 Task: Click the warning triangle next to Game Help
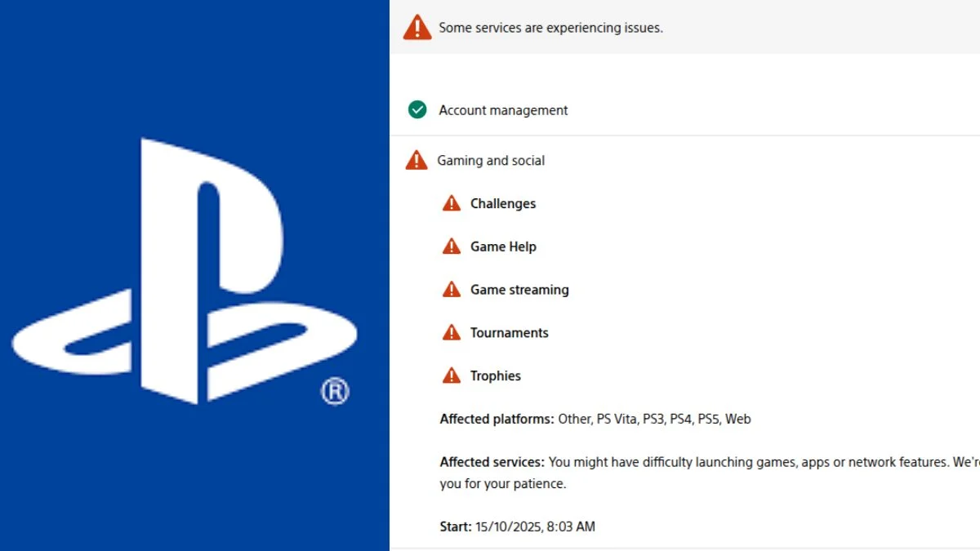pos(450,246)
